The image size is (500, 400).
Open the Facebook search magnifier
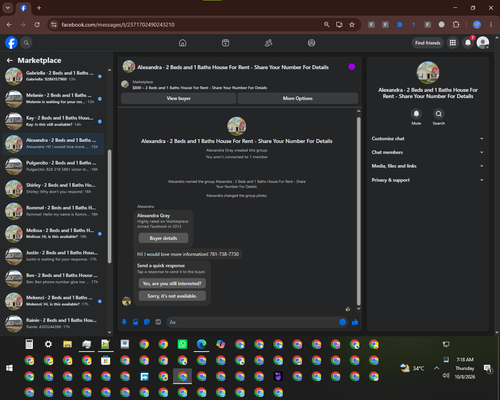tap(26, 43)
